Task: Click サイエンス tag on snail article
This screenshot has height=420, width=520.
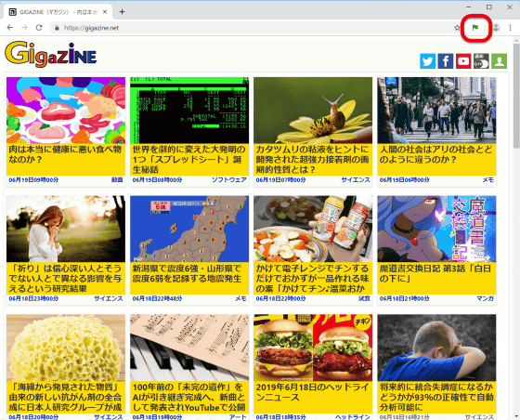Action: (356, 180)
